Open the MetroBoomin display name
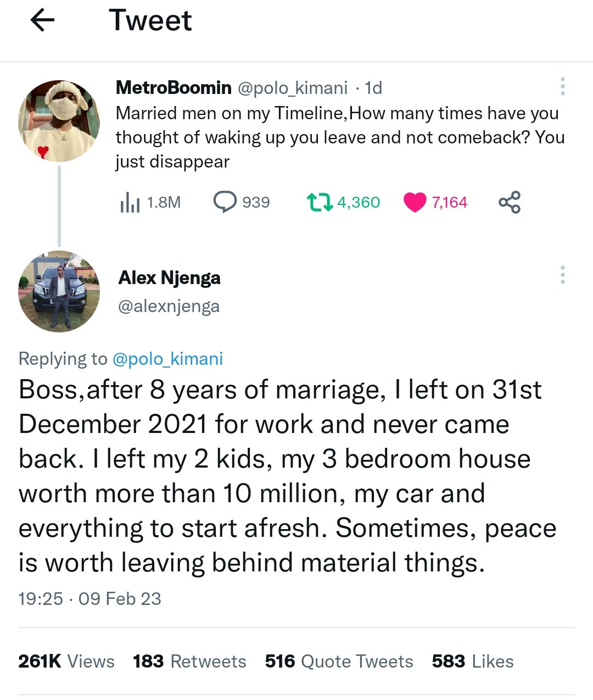593x700 pixels. pyautogui.click(x=174, y=87)
